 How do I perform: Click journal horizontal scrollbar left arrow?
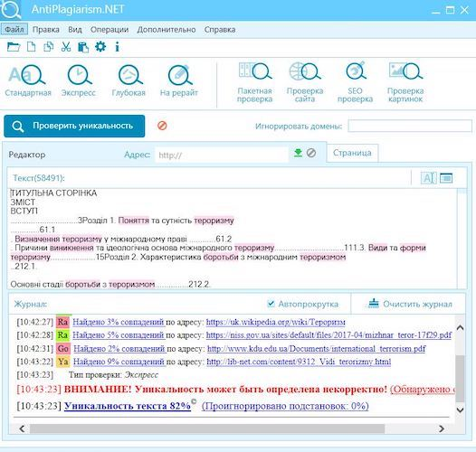(22, 428)
